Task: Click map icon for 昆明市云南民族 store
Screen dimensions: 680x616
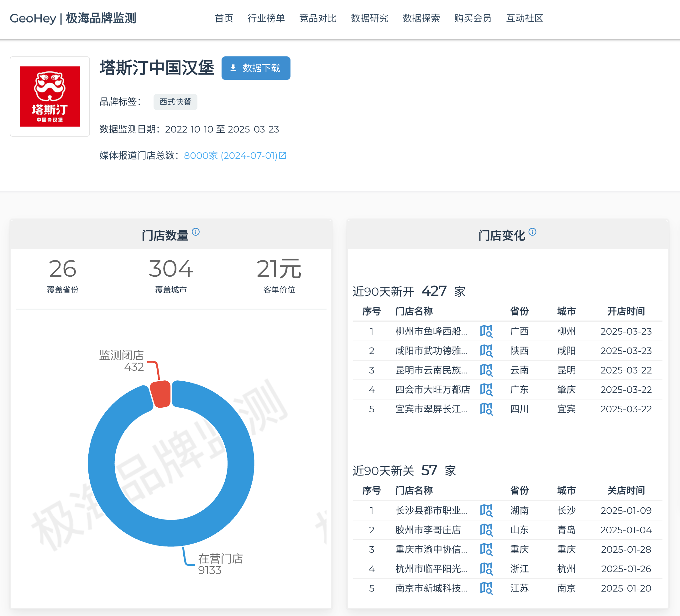Action: [486, 370]
